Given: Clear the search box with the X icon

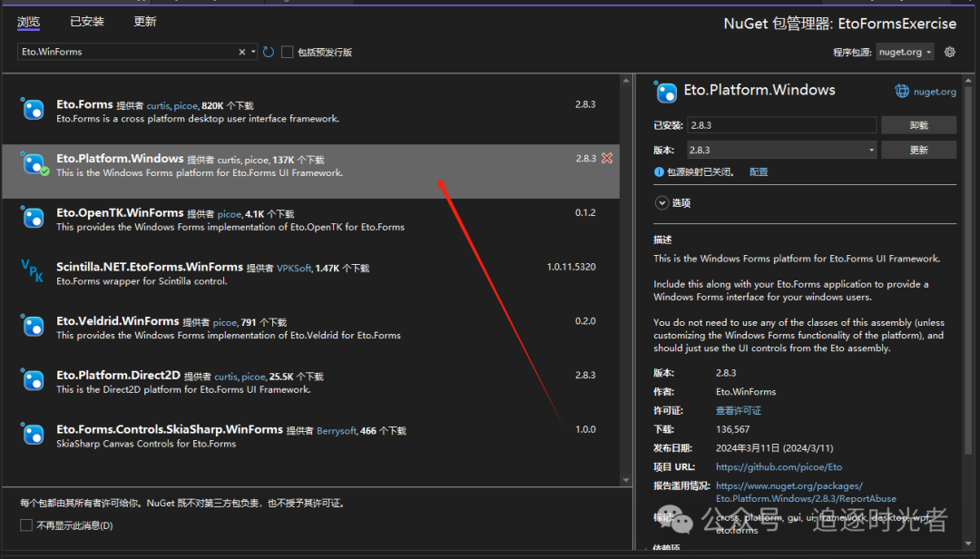Looking at the screenshot, I should [x=242, y=53].
